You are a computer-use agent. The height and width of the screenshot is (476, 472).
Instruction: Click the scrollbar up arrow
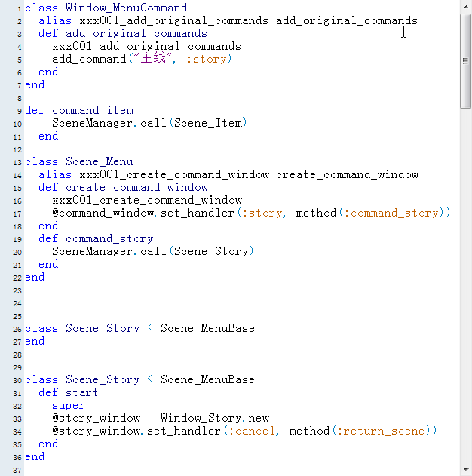[x=466, y=6]
